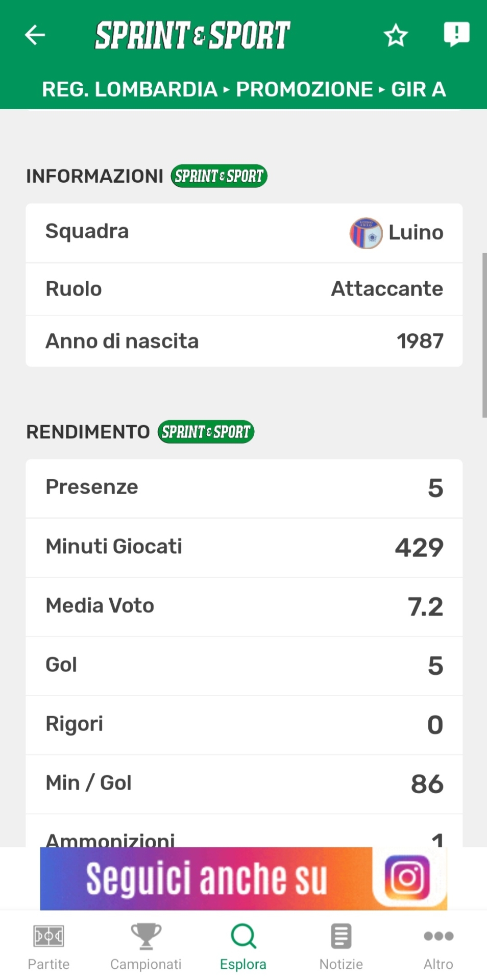Tap the Sprint & Sport header logo
Viewport: 487px width, 980px height.
click(192, 35)
